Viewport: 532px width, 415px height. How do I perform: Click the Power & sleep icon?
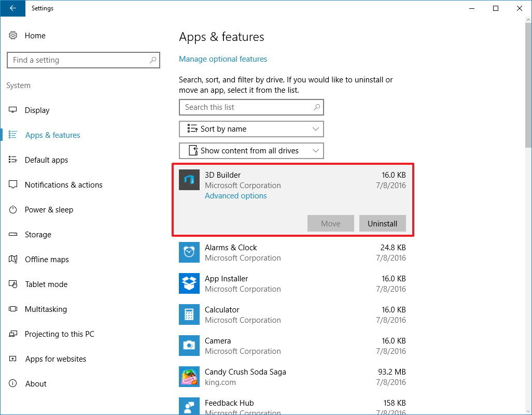[13, 209]
